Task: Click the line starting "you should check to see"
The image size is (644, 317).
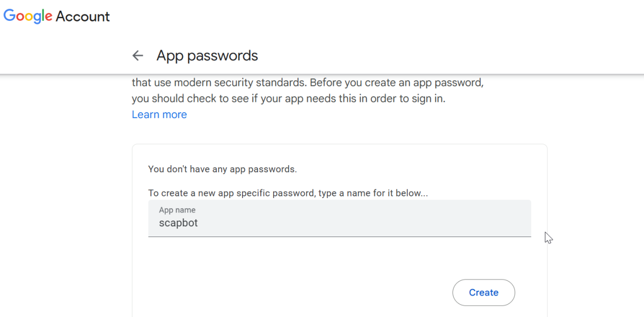Action: point(289,99)
